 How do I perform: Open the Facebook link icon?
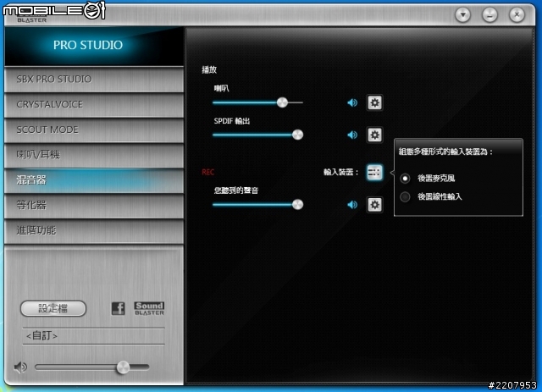(119, 308)
